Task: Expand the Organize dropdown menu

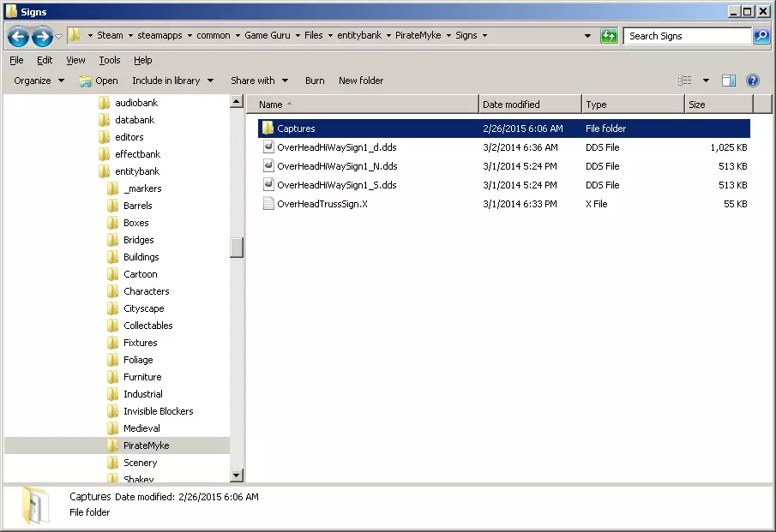Action: pos(39,81)
